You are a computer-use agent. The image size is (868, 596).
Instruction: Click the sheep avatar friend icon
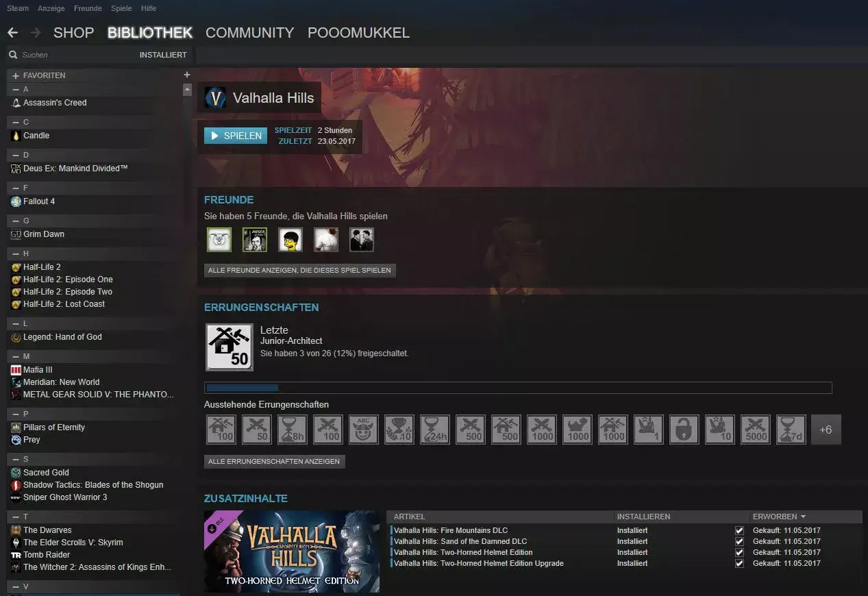click(x=219, y=240)
